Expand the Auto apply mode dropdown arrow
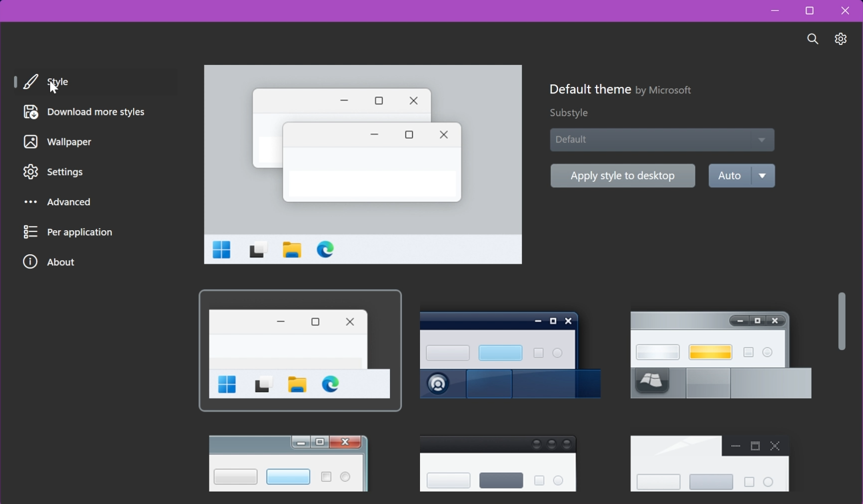Image resolution: width=863 pixels, height=504 pixels. (763, 176)
